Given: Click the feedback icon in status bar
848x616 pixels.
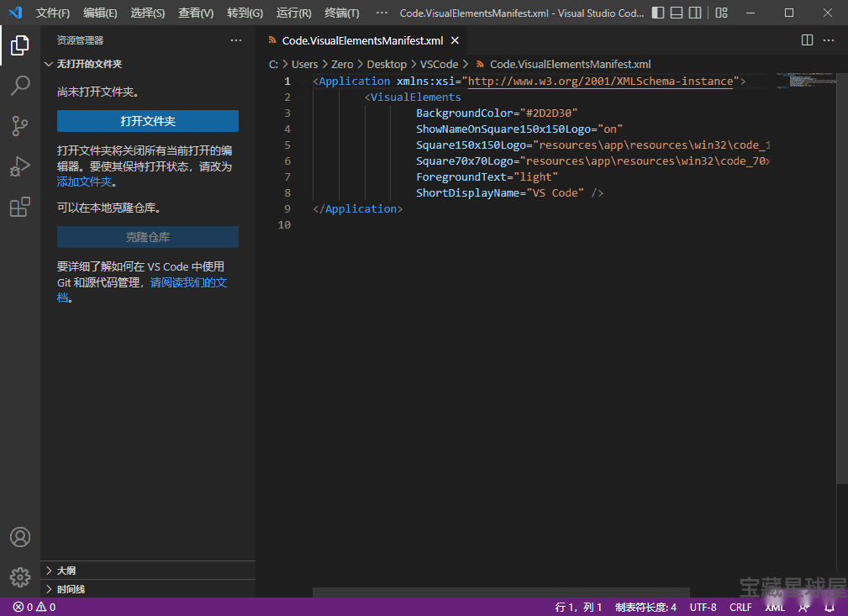Looking at the screenshot, I should (x=804, y=608).
